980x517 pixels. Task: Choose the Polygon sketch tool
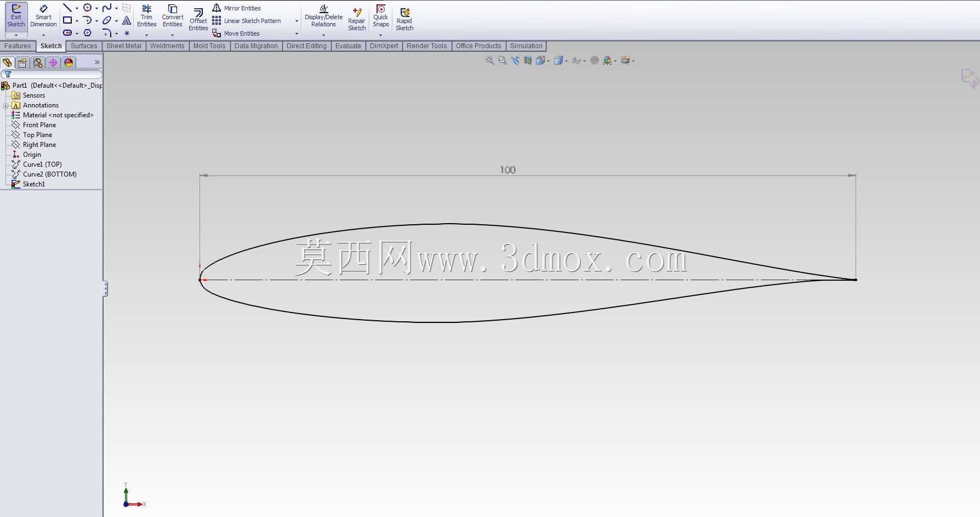click(87, 33)
